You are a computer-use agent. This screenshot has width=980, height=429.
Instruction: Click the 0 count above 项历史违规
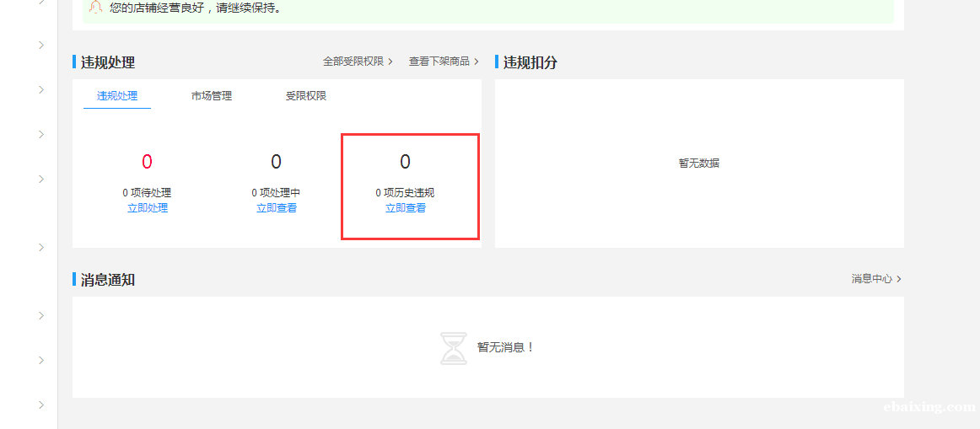coord(406,162)
